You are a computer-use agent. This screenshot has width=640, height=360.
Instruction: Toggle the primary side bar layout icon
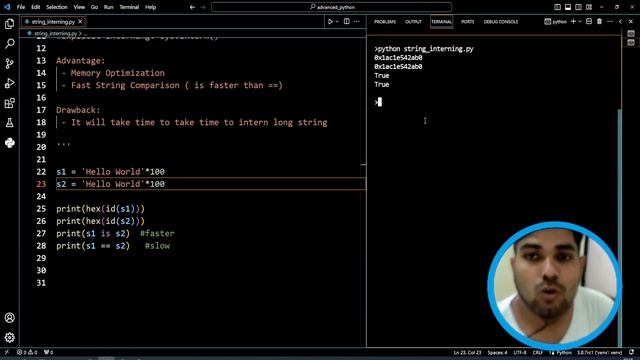(x=557, y=7)
